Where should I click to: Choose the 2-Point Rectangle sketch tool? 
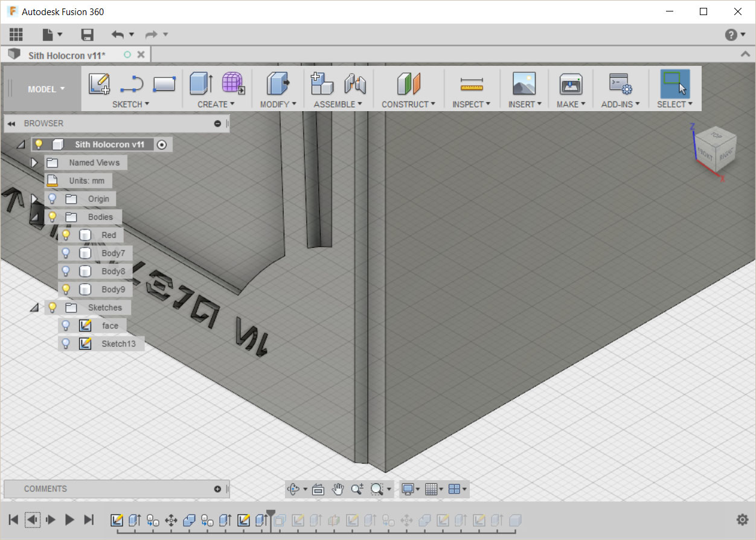(x=164, y=83)
